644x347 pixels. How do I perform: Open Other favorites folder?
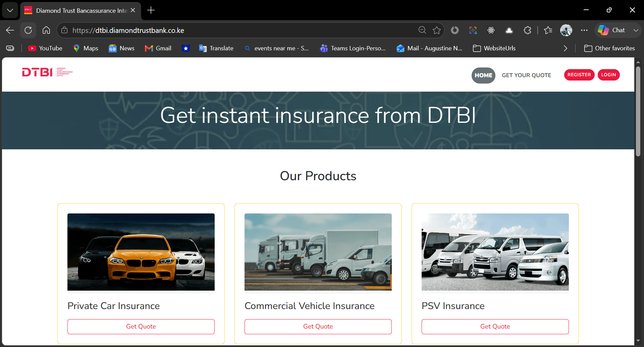pyautogui.click(x=609, y=48)
